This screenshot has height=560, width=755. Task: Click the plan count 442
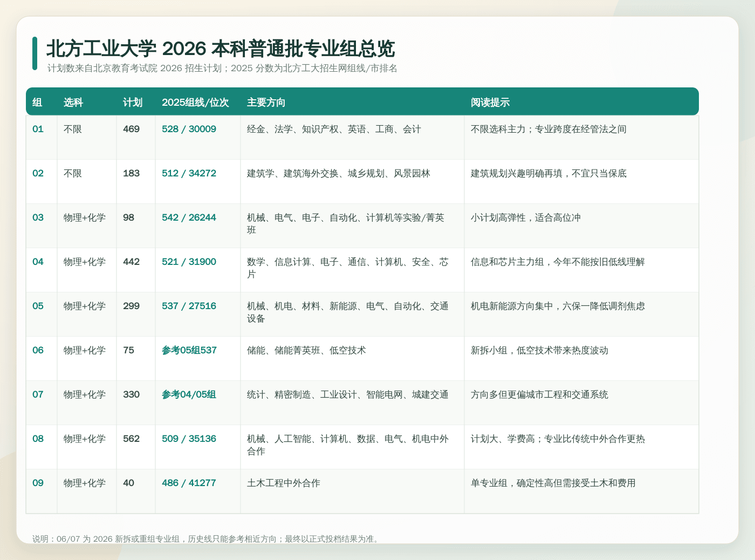coord(131,262)
